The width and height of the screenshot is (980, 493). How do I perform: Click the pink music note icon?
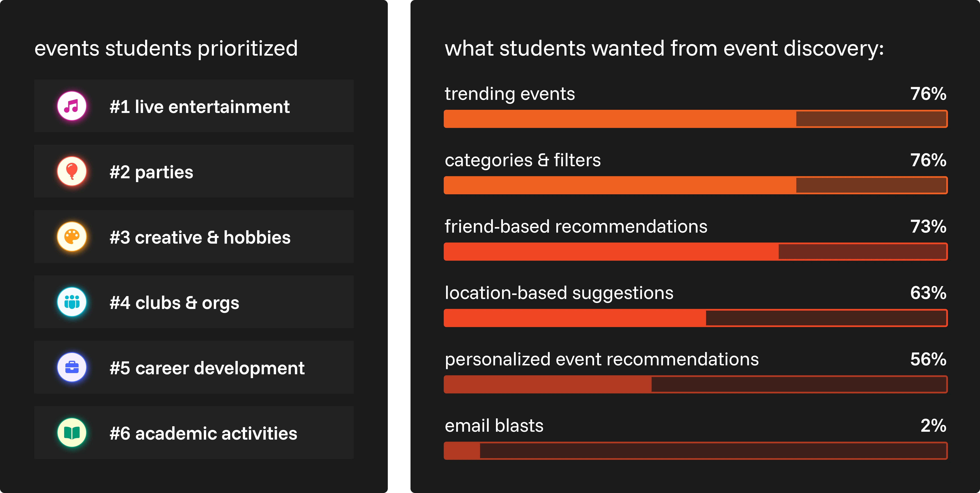(72, 106)
